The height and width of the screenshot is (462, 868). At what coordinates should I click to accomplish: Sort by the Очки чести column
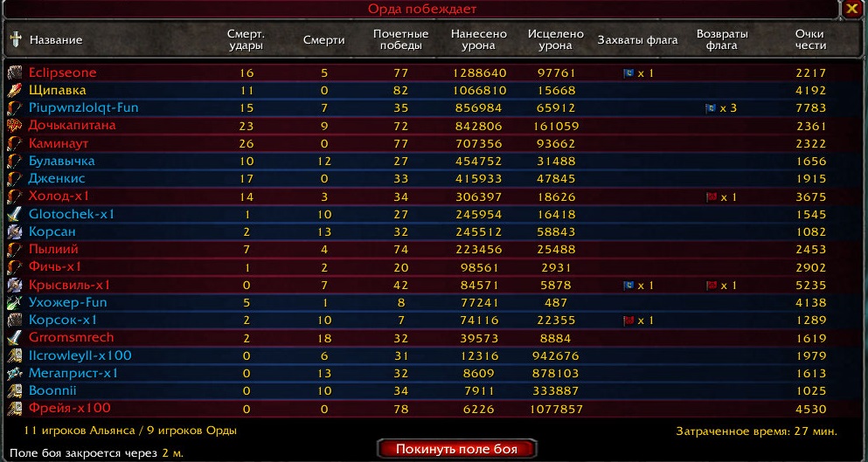tap(809, 40)
